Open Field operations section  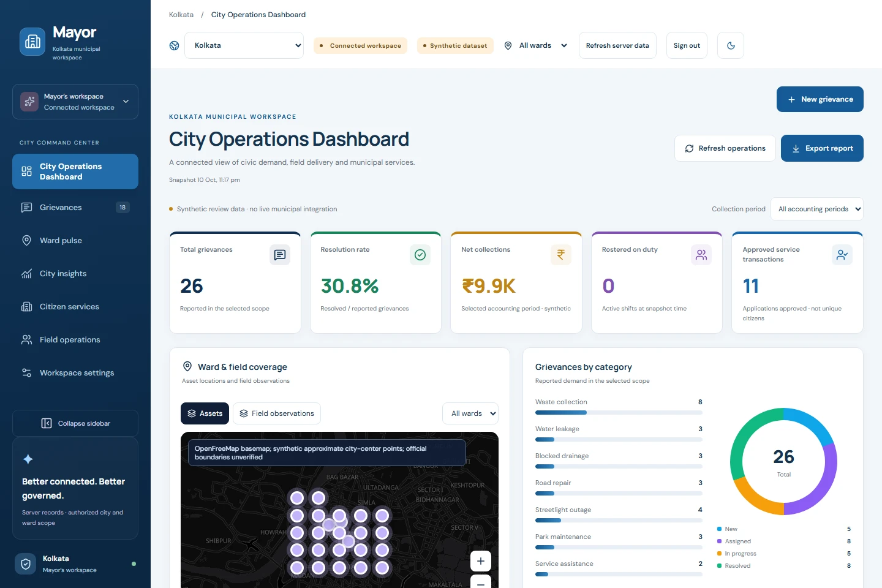pyautogui.click(x=75, y=340)
